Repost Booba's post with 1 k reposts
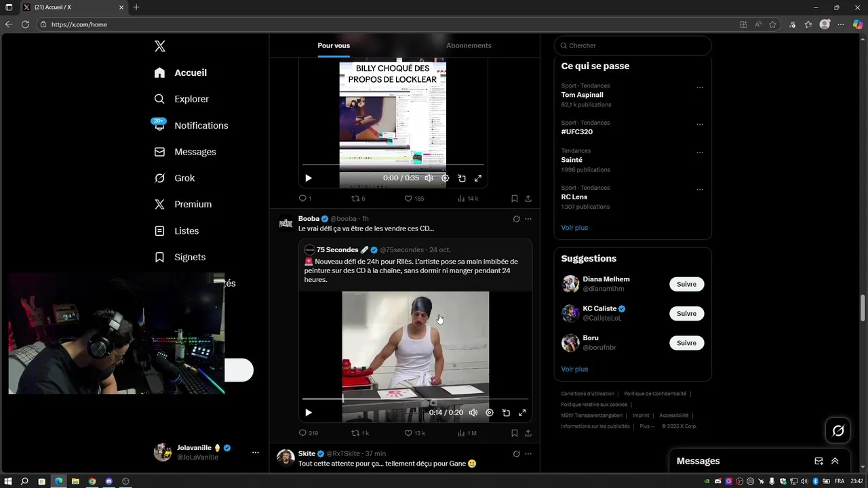 click(359, 433)
